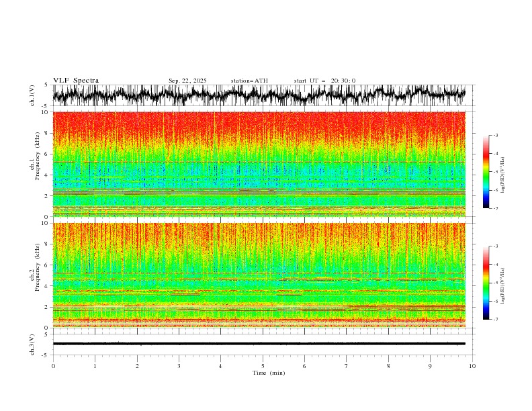This screenshot has width=532, height=411.
Task: Click "-6" on the lower color bar
Action: click(x=495, y=301)
